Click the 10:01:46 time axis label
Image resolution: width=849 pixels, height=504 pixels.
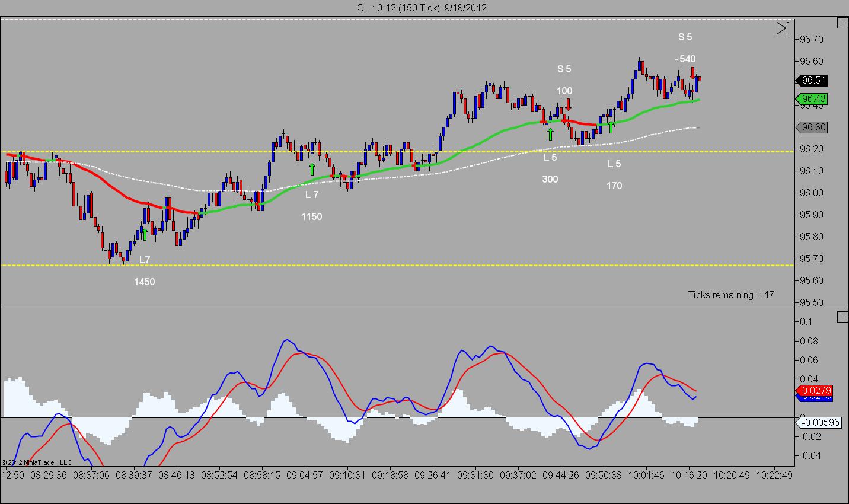(x=646, y=475)
